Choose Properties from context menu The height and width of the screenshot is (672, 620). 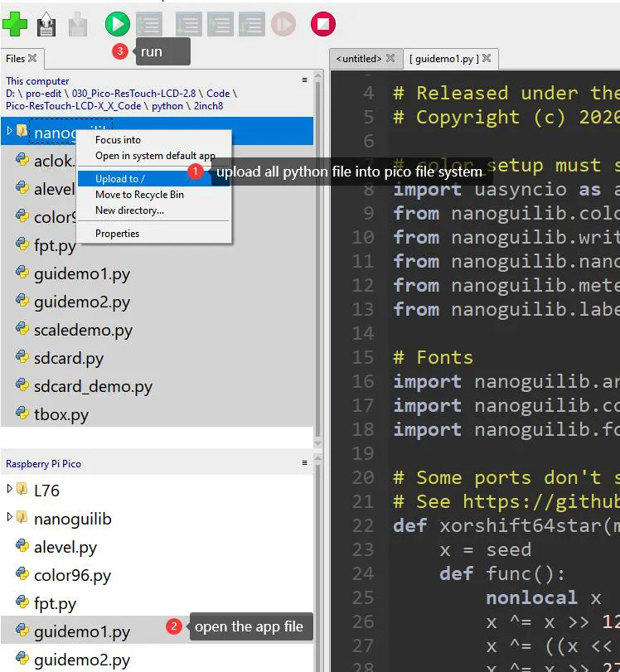117,234
